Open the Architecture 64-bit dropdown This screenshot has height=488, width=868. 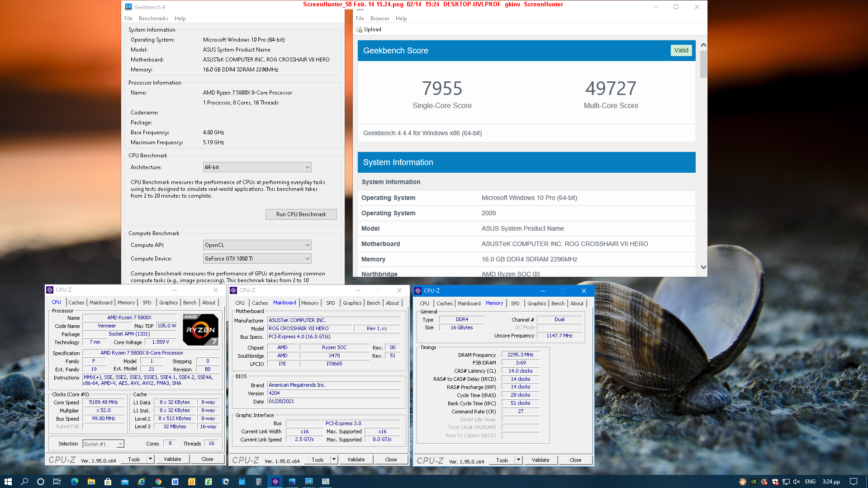pos(257,167)
